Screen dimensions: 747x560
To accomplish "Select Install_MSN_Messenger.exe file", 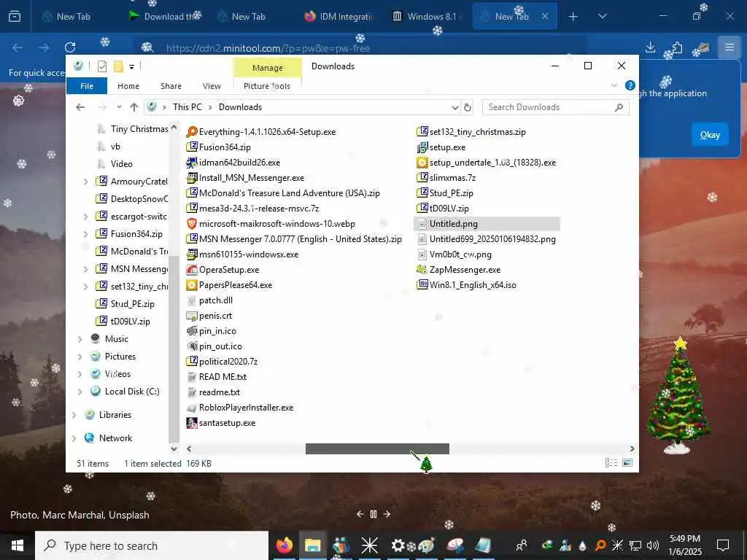I will 245,178.
